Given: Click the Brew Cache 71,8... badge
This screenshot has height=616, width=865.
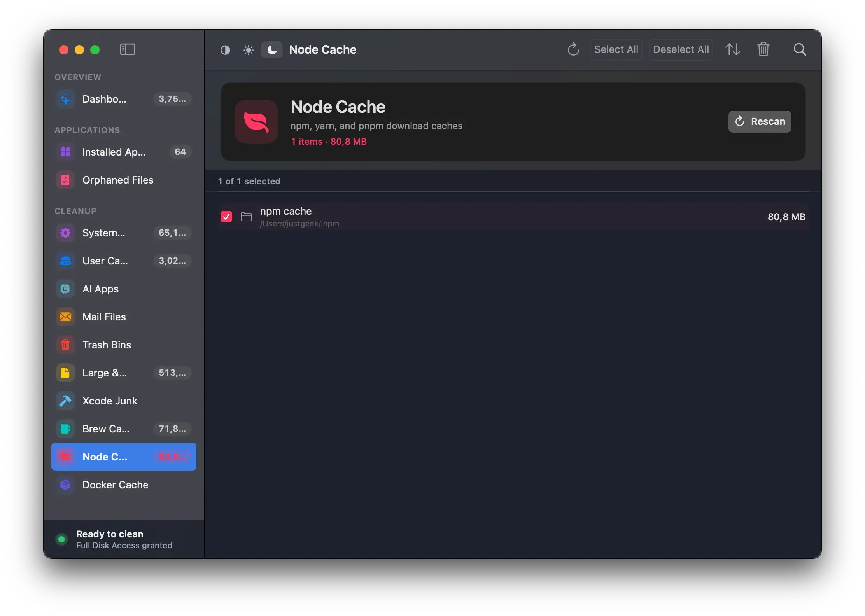Looking at the screenshot, I should click(172, 429).
